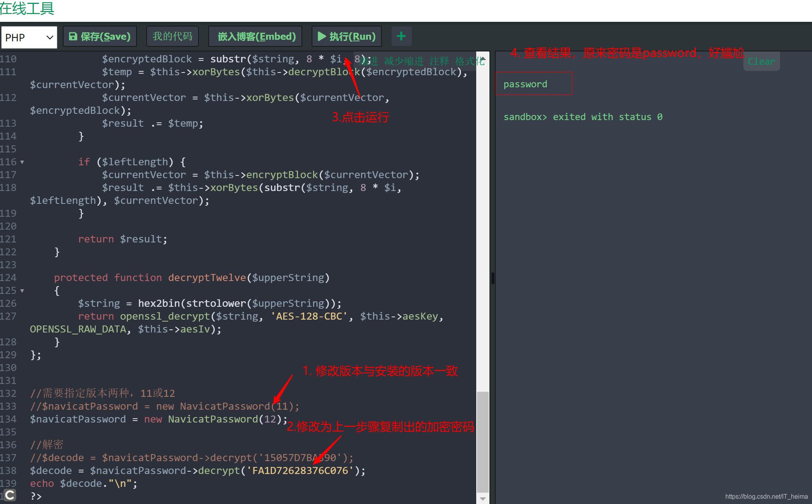The image size is (812, 504).
Task: Run the code with 执行(Run)
Action: (347, 37)
